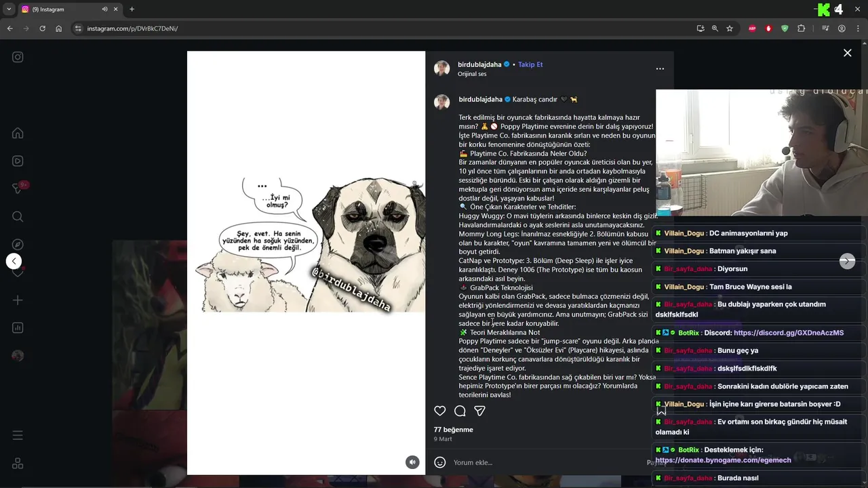868x488 pixels.
Task: Open green shield extension icon
Action: [x=785, y=28]
